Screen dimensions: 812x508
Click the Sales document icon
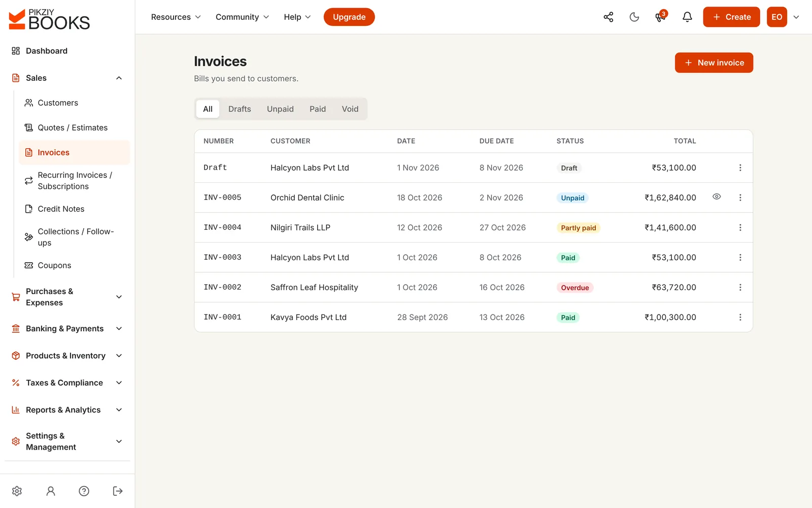[16, 78]
